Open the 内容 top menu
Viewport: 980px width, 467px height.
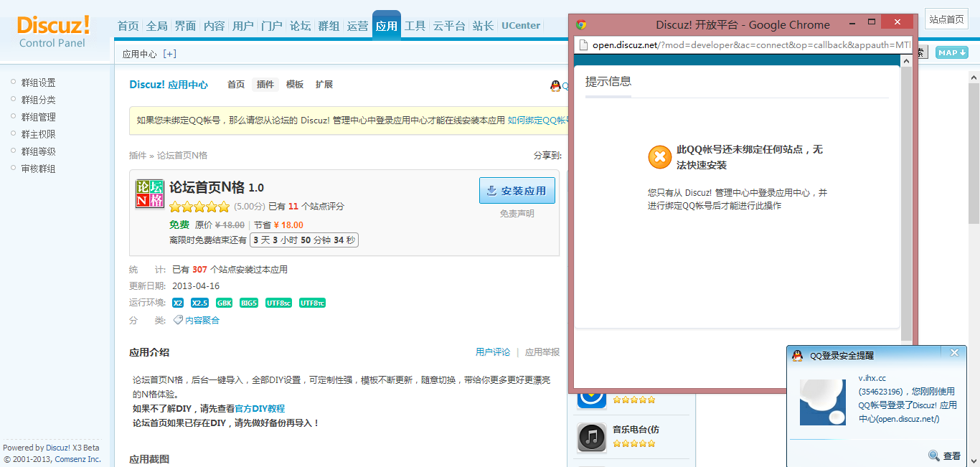[x=215, y=26]
